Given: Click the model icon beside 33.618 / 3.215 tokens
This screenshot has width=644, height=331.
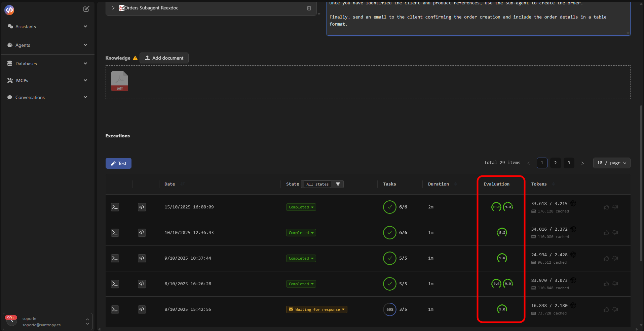Looking at the screenshot, I should [573, 203].
